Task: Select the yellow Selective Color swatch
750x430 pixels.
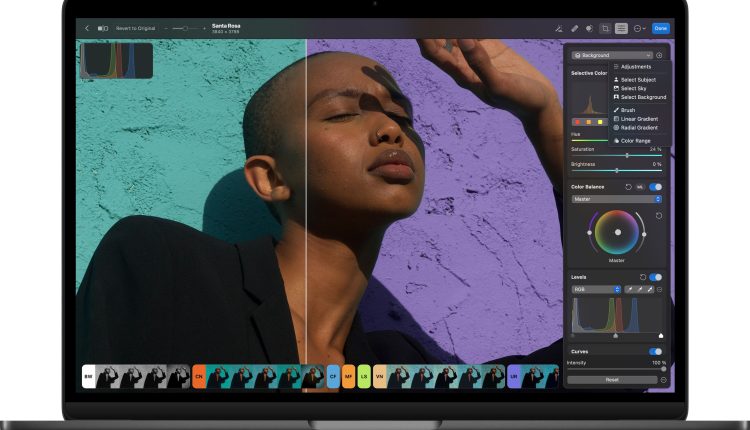Action: pyautogui.click(x=600, y=122)
